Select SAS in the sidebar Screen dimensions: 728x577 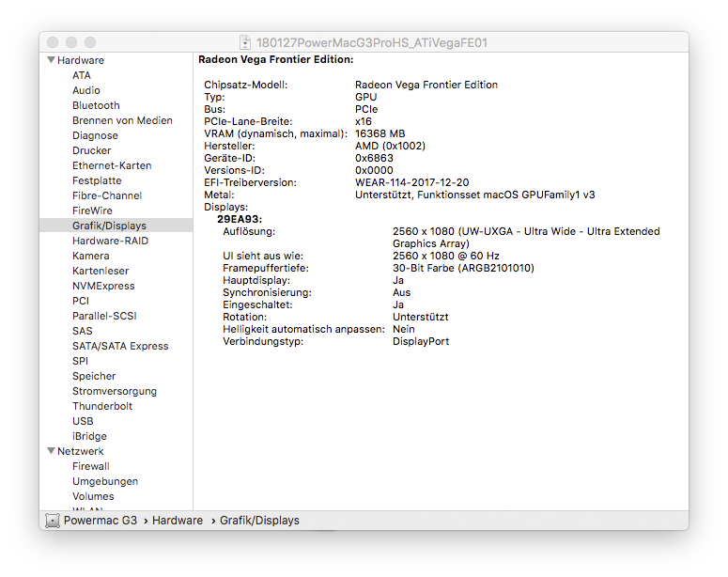(83, 331)
